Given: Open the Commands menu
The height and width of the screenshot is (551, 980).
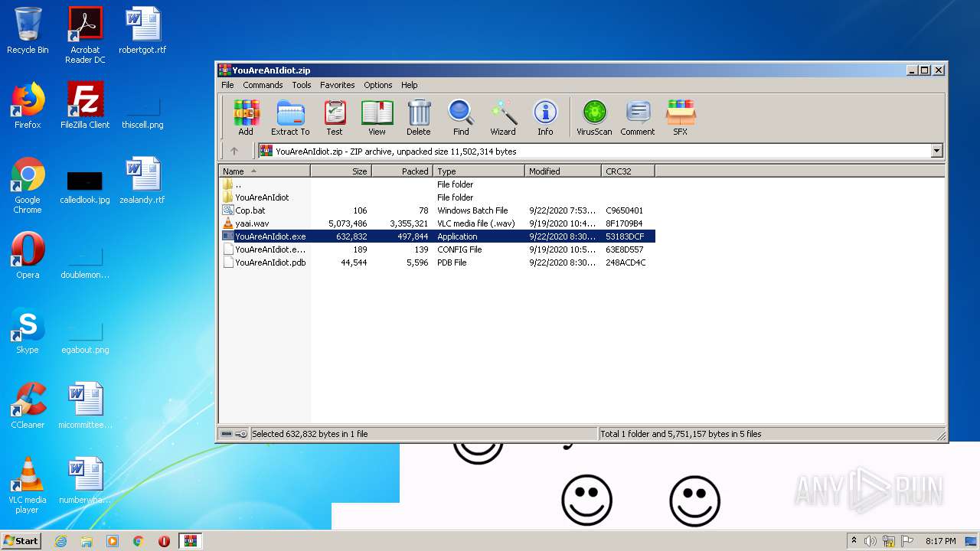Looking at the screenshot, I should [x=263, y=85].
